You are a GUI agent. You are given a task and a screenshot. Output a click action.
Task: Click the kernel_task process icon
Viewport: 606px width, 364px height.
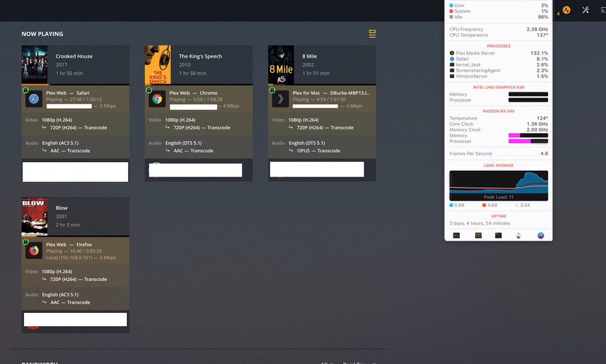tap(452, 65)
